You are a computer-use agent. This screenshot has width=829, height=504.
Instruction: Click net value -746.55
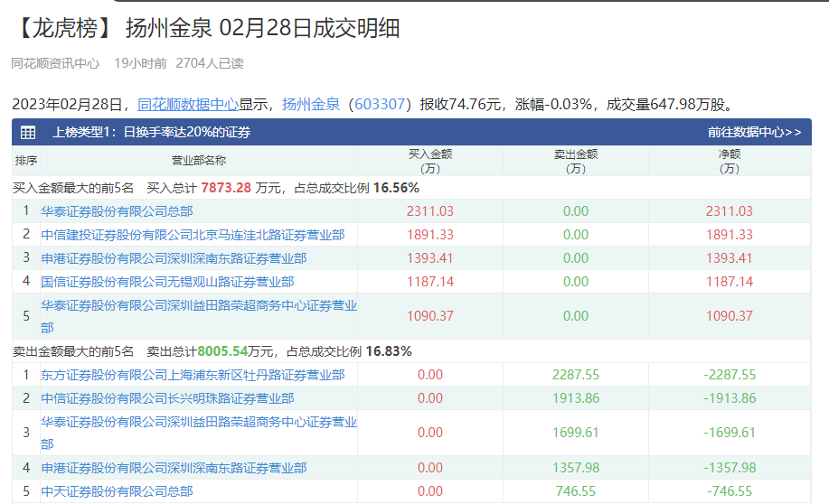pyautogui.click(x=730, y=491)
